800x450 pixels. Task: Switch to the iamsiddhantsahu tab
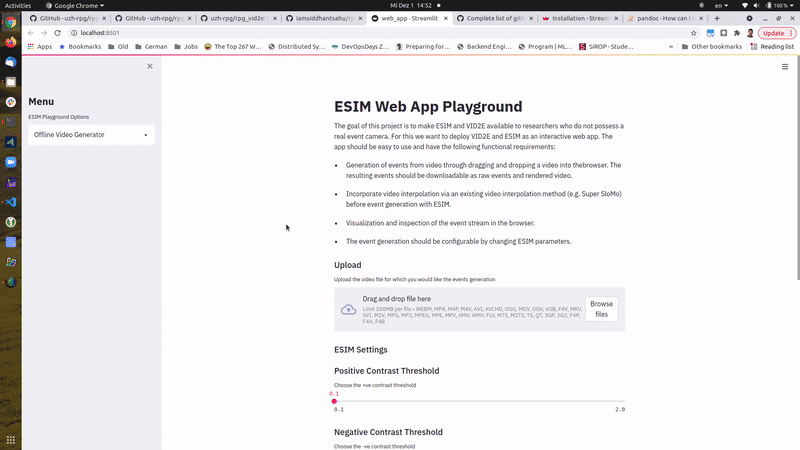tap(323, 18)
